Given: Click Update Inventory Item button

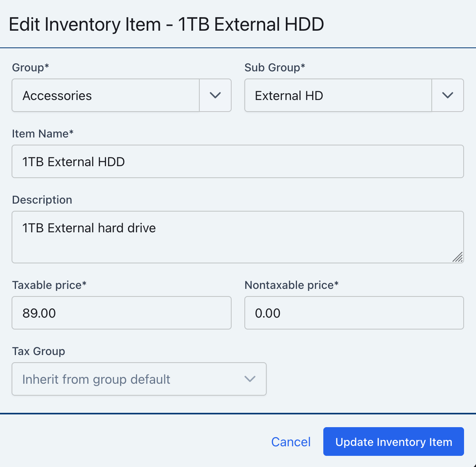Looking at the screenshot, I should [x=393, y=441].
